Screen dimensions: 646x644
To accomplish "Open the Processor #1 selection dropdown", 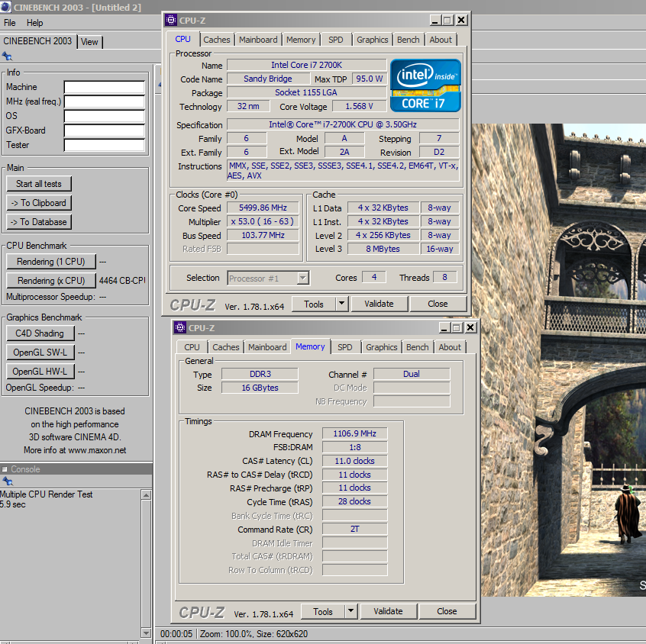I will pos(303,278).
